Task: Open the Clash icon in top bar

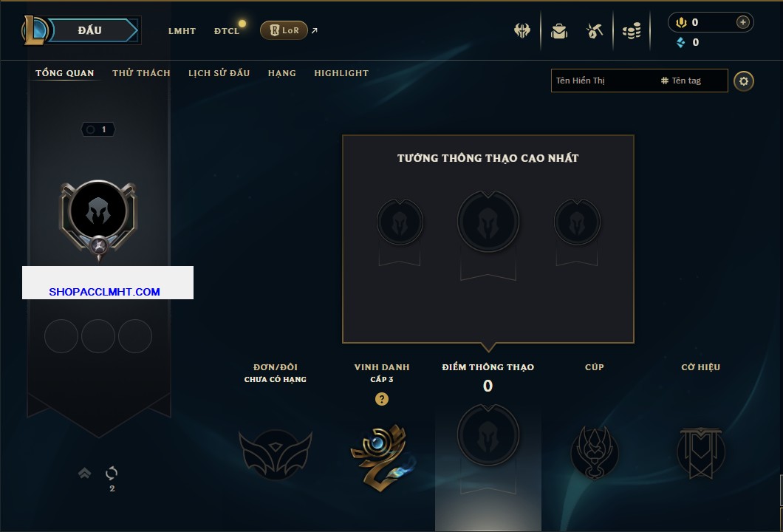Action: tap(522, 30)
